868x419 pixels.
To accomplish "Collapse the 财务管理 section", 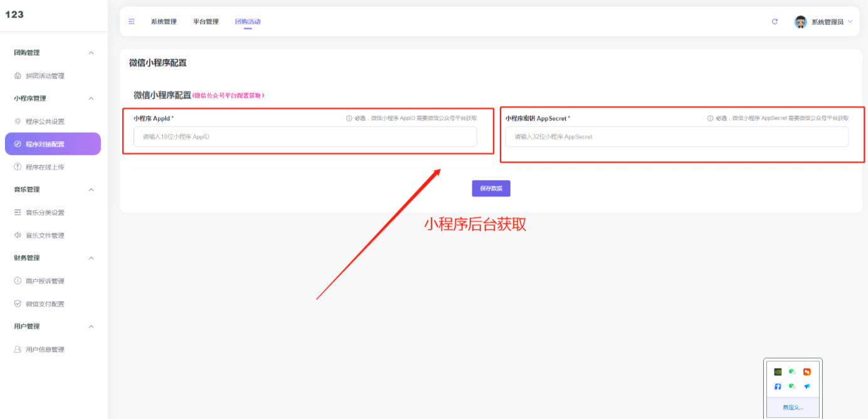I will point(92,258).
